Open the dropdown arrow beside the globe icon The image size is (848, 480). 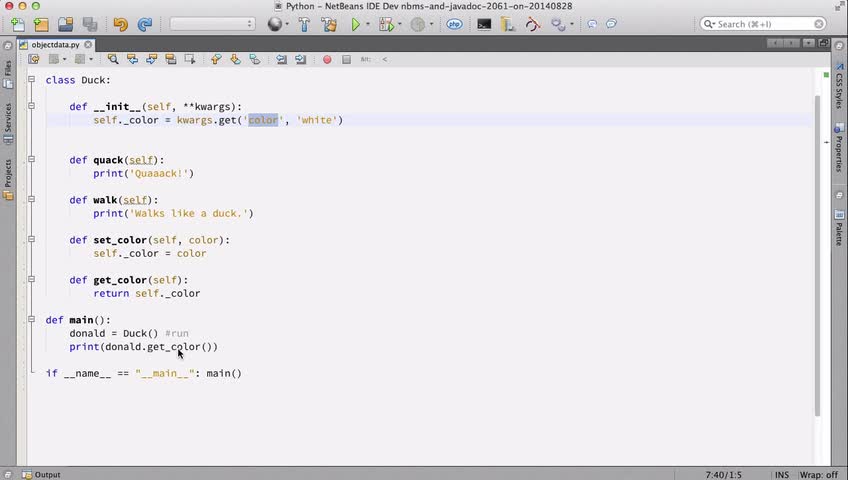click(x=287, y=24)
